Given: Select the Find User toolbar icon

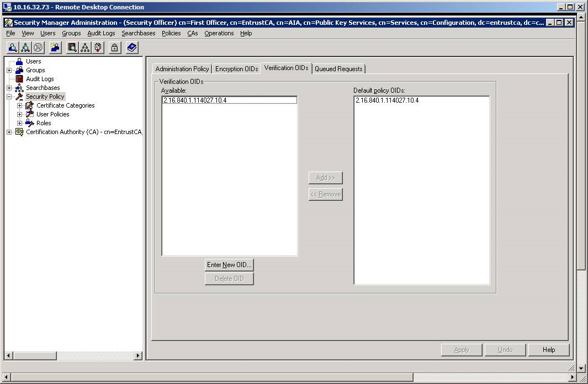Looking at the screenshot, I should [12, 47].
